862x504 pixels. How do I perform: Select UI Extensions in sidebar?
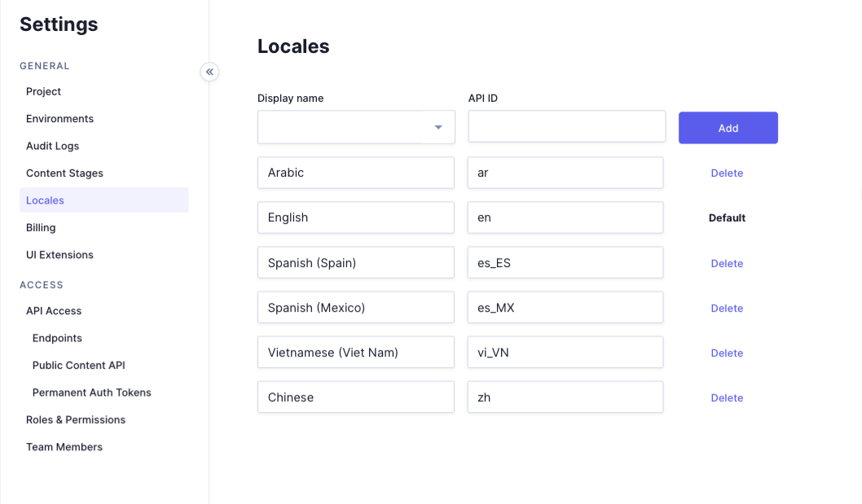[x=59, y=255]
